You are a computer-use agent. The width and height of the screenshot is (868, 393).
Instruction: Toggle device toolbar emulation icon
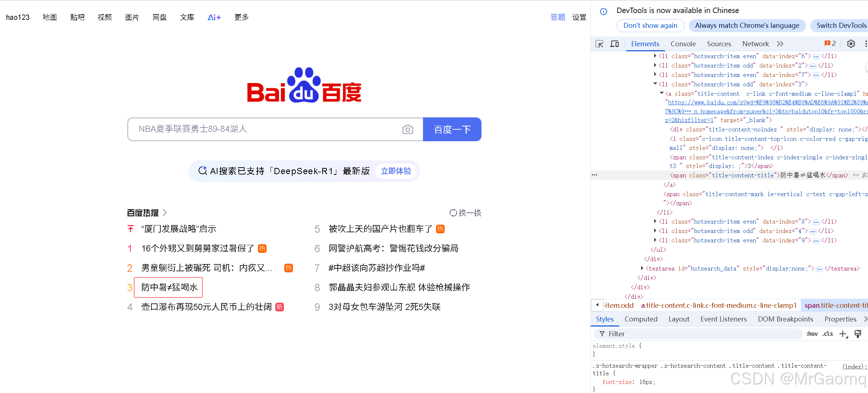point(614,44)
